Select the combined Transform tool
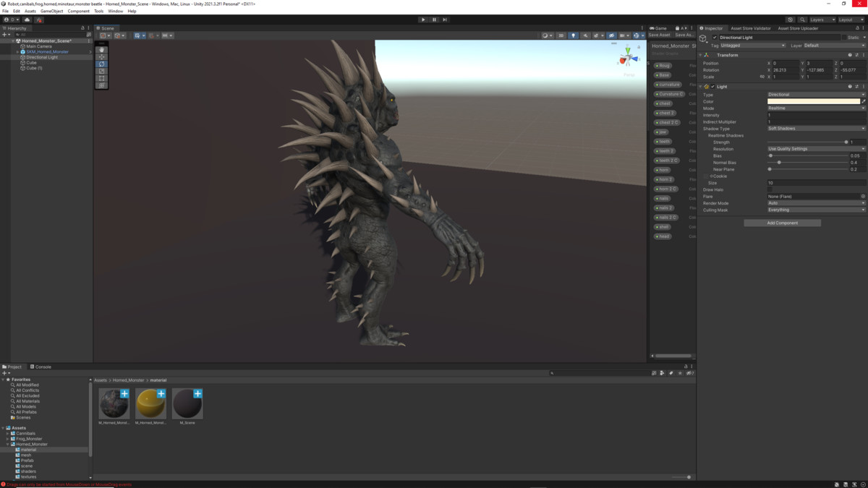The width and height of the screenshot is (868, 488). click(102, 85)
